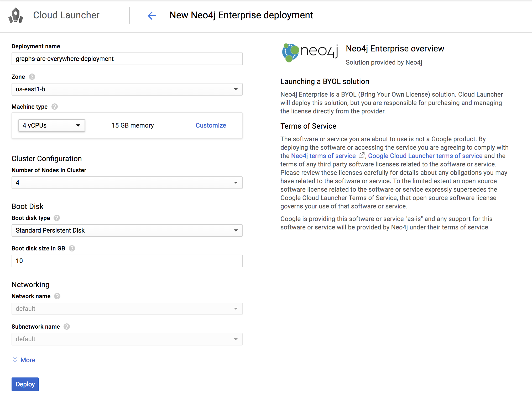This screenshot has width=532, height=399.
Task: Click the Customize machine type link
Action: [211, 125]
